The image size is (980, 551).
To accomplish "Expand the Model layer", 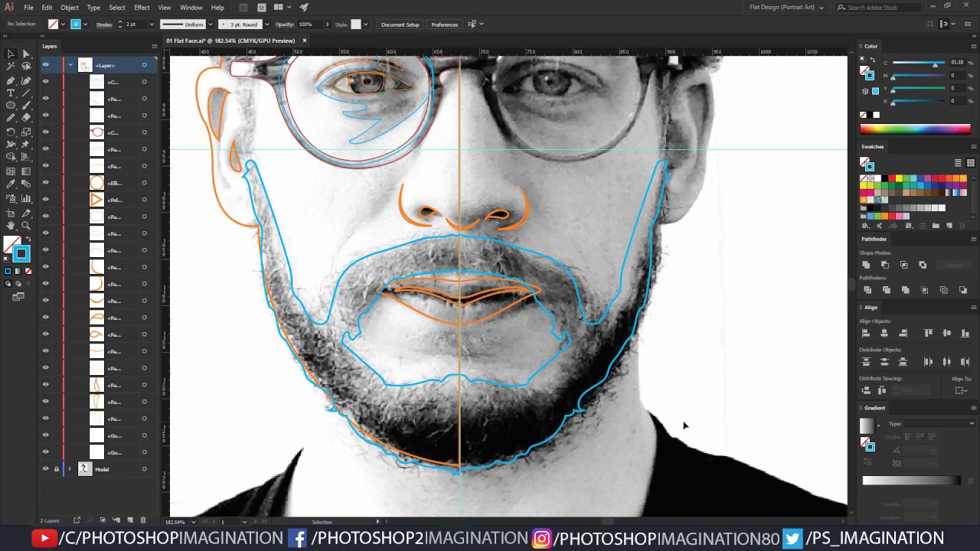I will 70,469.
